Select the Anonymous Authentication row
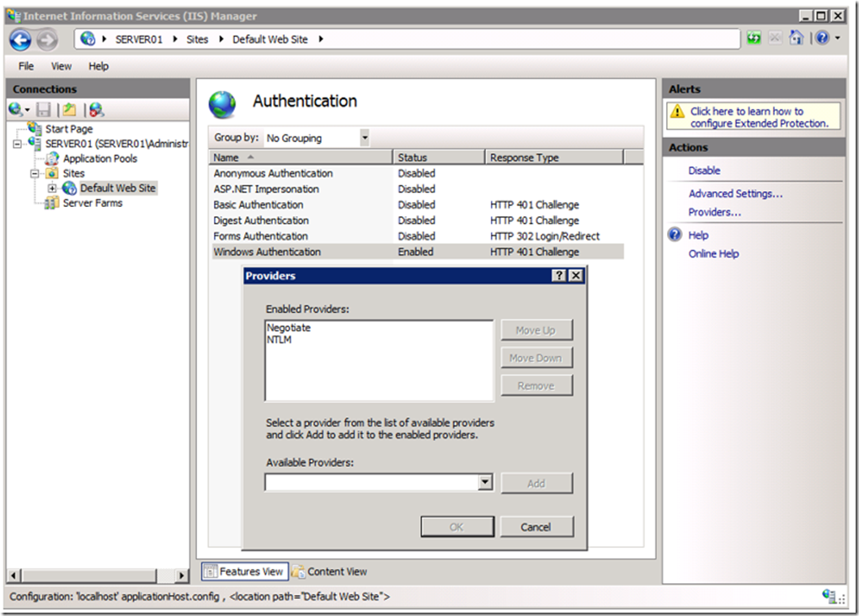The image size is (859, 616). [x=416, y=173]
